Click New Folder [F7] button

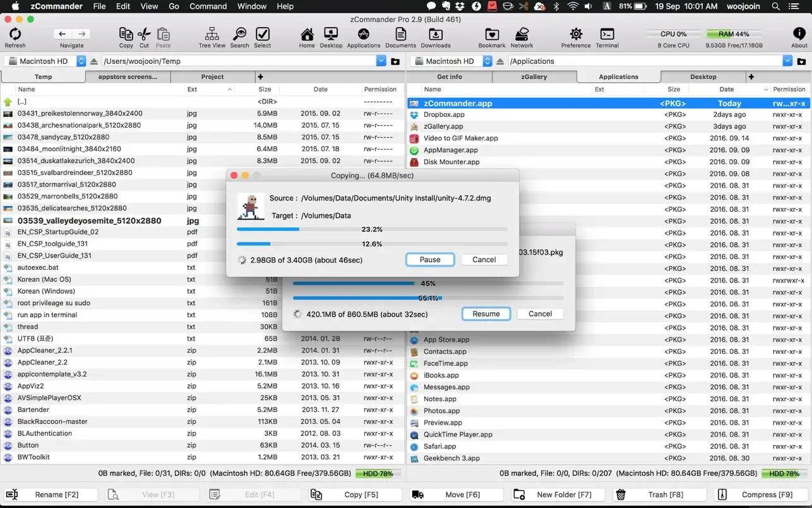click(558, 495)
